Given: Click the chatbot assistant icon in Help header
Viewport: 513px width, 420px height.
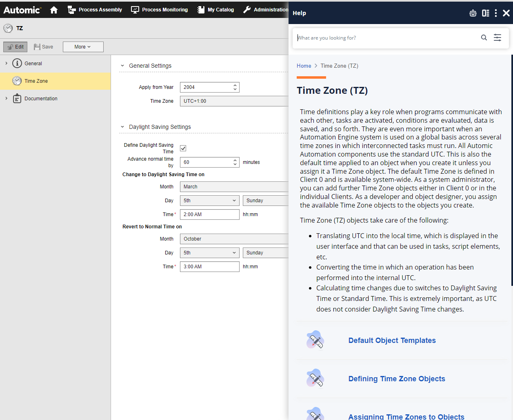Looking at the screenshot, I should coord(473,13).
